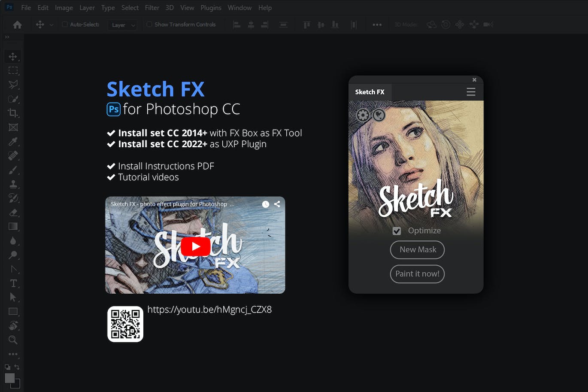
Task: Activate the Type tool
Action: [13, 283]
